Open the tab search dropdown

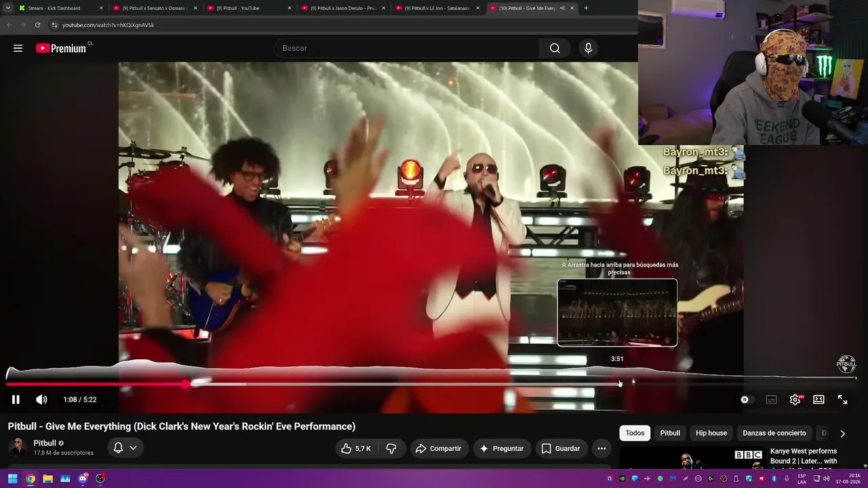pos(7,8)
